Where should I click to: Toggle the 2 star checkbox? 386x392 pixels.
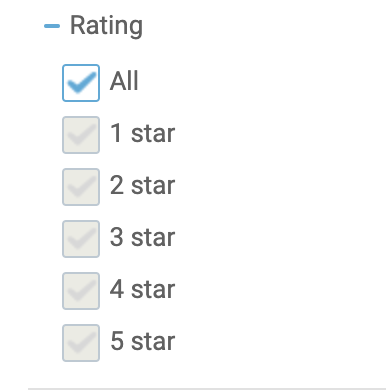(x=81, y=187)
